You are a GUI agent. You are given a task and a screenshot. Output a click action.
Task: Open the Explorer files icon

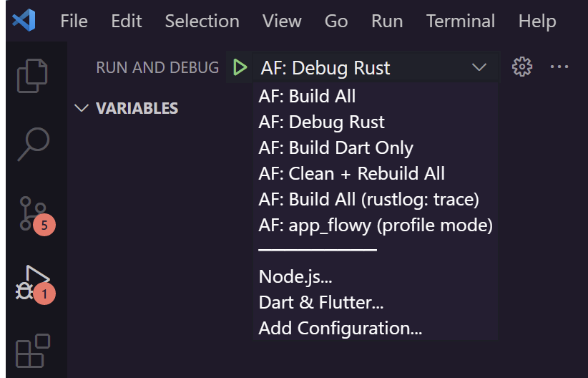[x=32, y=75]
